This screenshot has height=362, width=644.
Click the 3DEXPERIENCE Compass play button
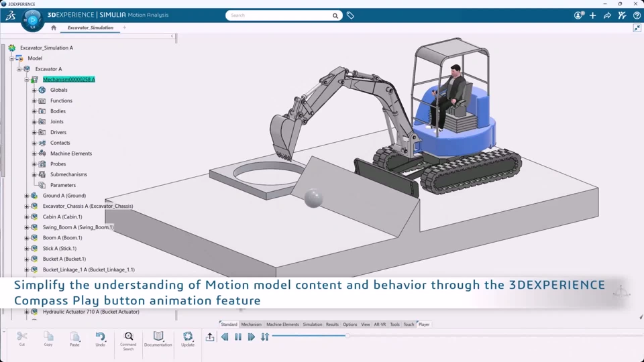point(33,19)
